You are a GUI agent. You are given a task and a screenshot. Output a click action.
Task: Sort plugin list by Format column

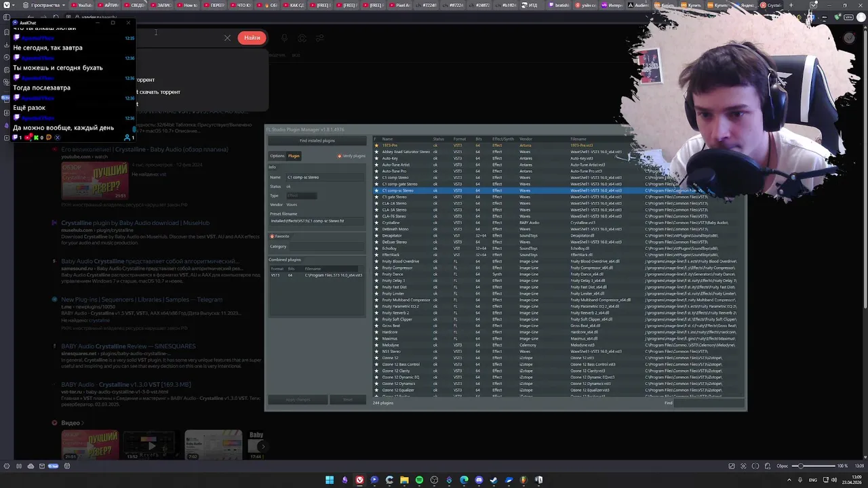[x=460, y=139]
